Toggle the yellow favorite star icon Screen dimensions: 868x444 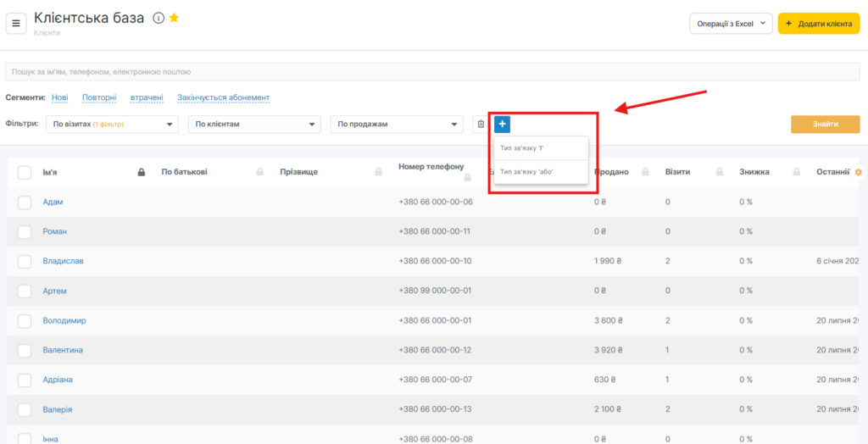[174, 18]
